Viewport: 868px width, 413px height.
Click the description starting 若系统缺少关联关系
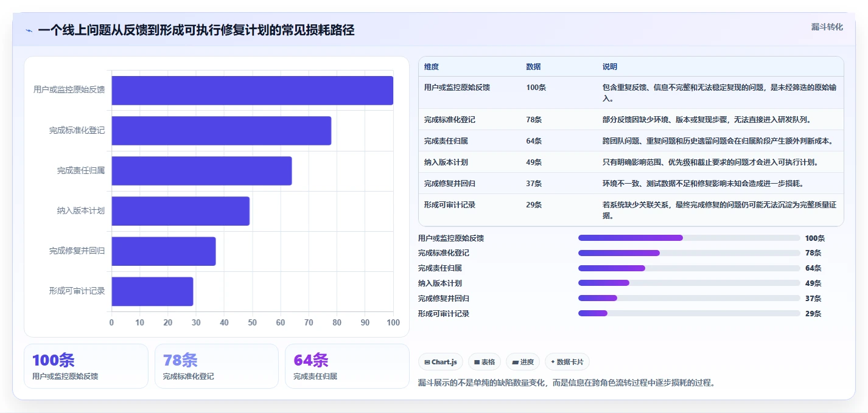pos(718,210)
